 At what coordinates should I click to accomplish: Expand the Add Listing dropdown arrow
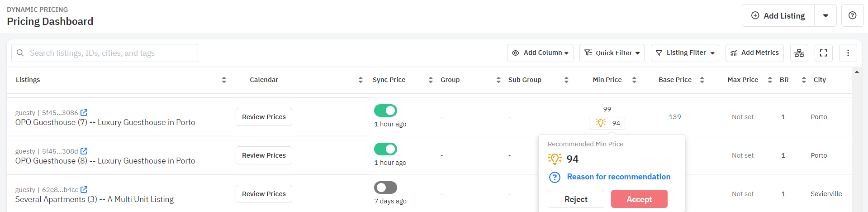(x=825, y=15)
